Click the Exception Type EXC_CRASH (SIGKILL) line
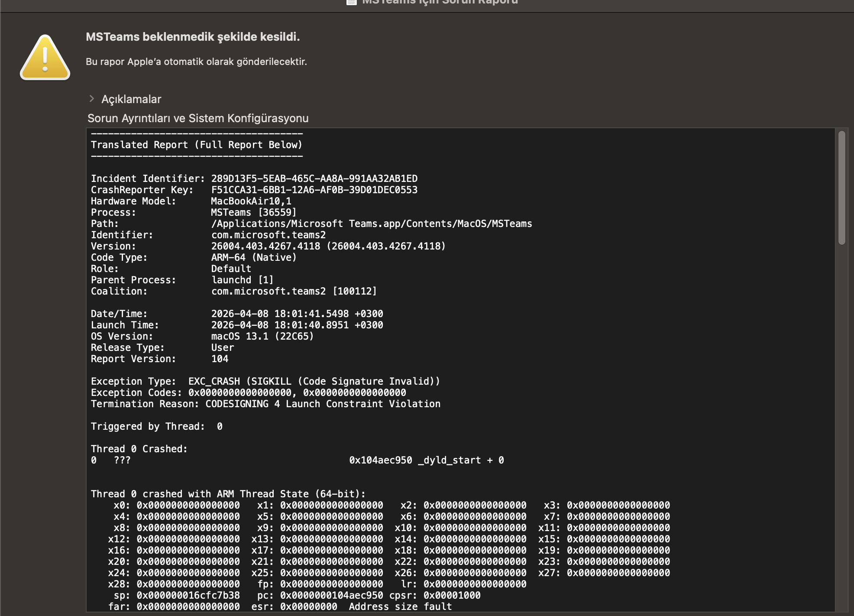Image resolution: width=854 pixels, height=616 pixels. click(x=265, y=381)
